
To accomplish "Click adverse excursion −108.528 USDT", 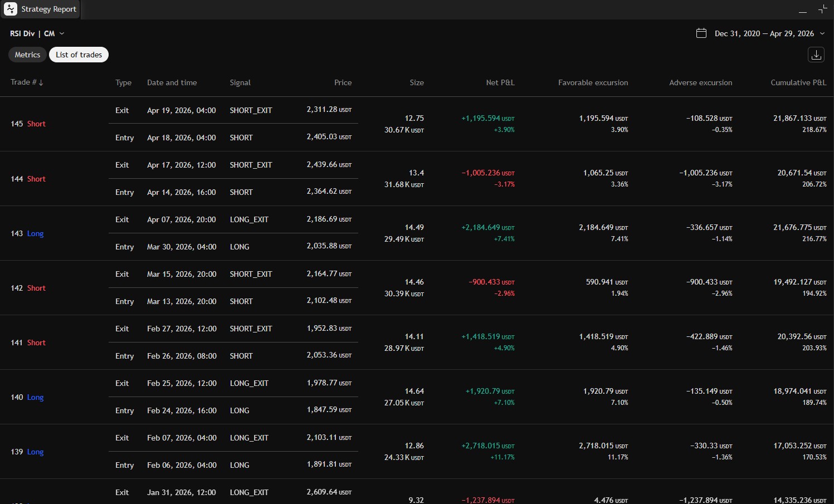I will [x=709, y=118].
